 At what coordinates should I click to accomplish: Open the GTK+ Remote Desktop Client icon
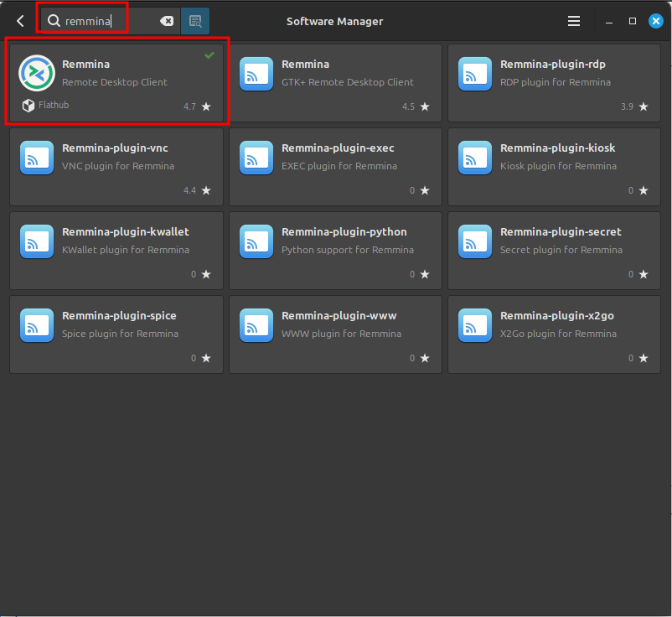pos(256,74)
